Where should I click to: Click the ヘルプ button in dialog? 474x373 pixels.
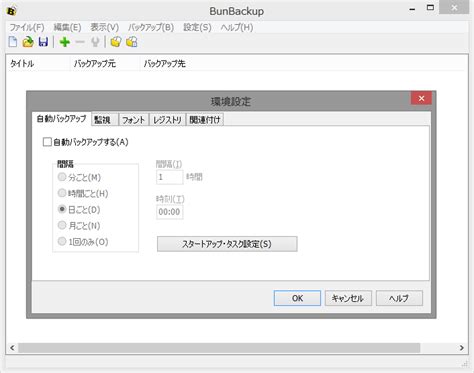pyautogui.click(x=399, y=298)
